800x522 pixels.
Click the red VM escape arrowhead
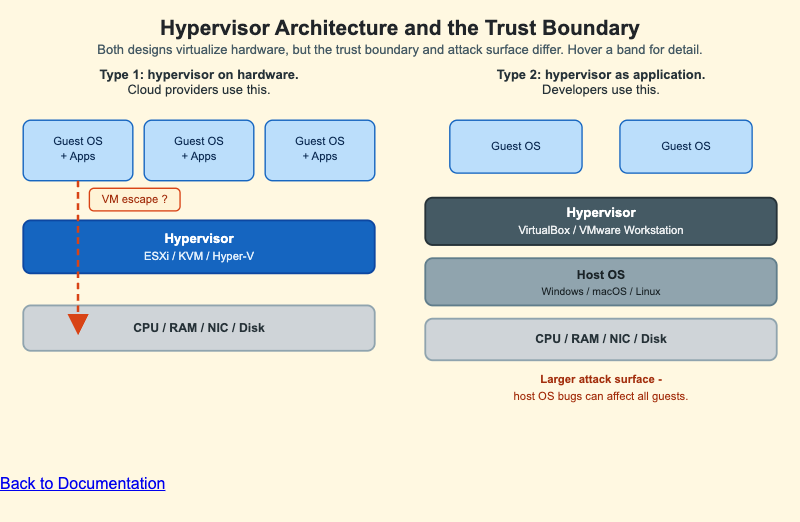78,324
